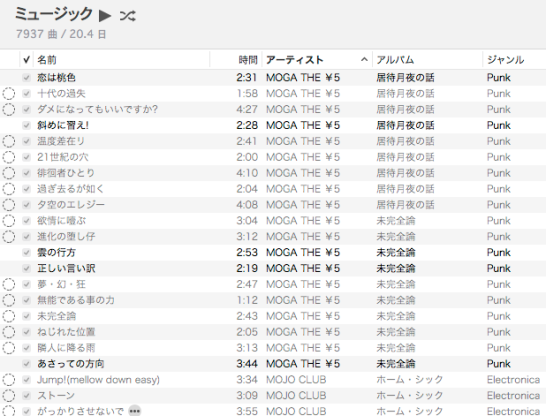This screenshot has width=546, height=416.
Task: Uncheck the 十代の過失 song checkbox
Action: (26, 94)
